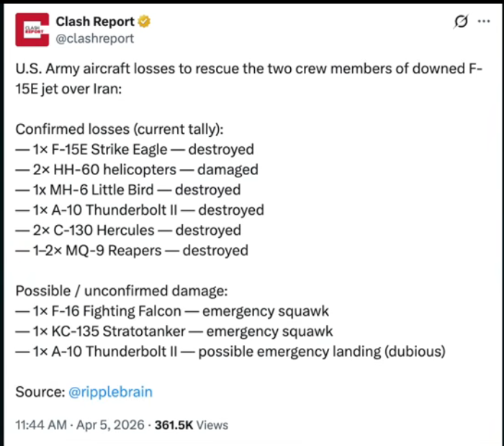Click the C-130 Hercules destroyed line
Screen dimensions: 504x446
point(128,231)
